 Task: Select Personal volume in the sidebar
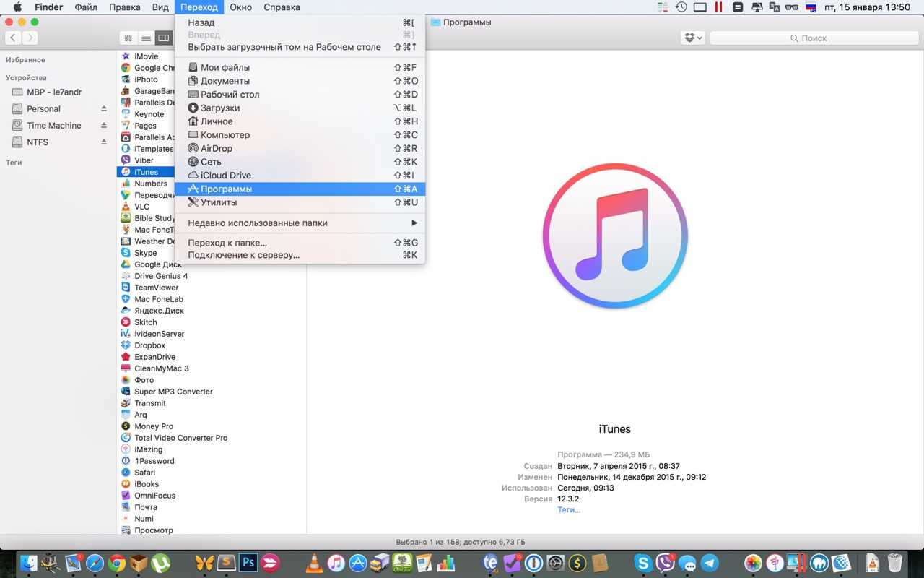(x=43, y=109)
